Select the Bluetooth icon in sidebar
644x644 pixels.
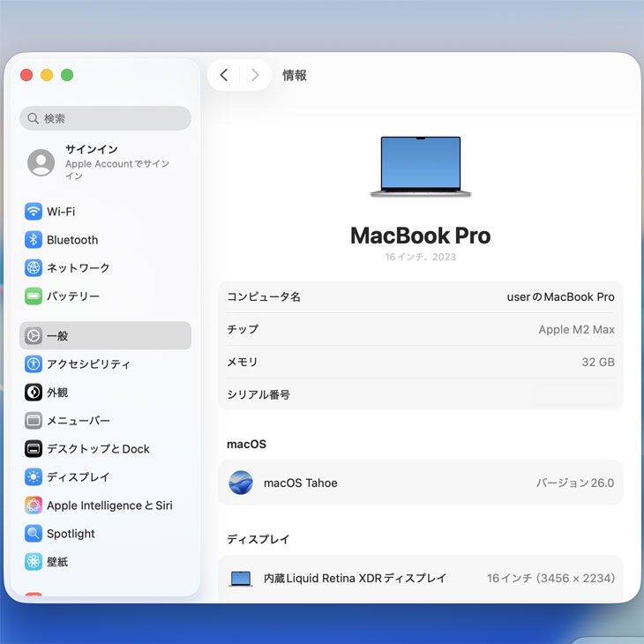pyautogui.click(x=34, y=240)
